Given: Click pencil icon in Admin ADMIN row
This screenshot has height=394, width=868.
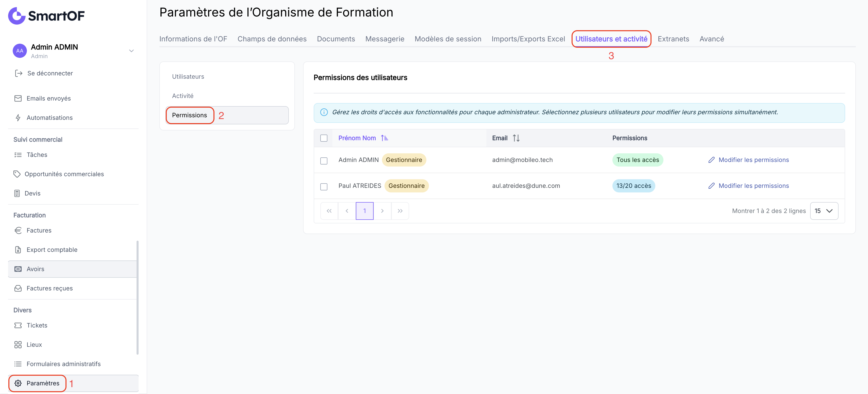Looking at the screenshot, I should (711, 160).
